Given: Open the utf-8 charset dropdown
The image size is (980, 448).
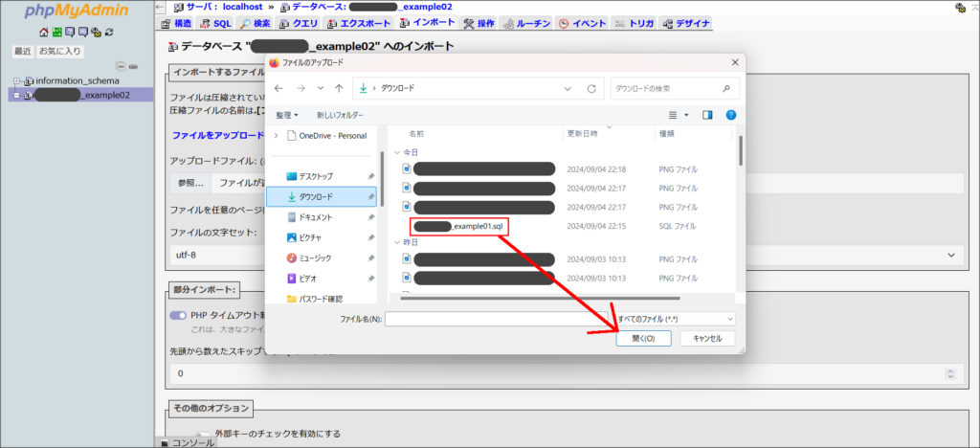Looking at the screenshot, I should [565, 255].
